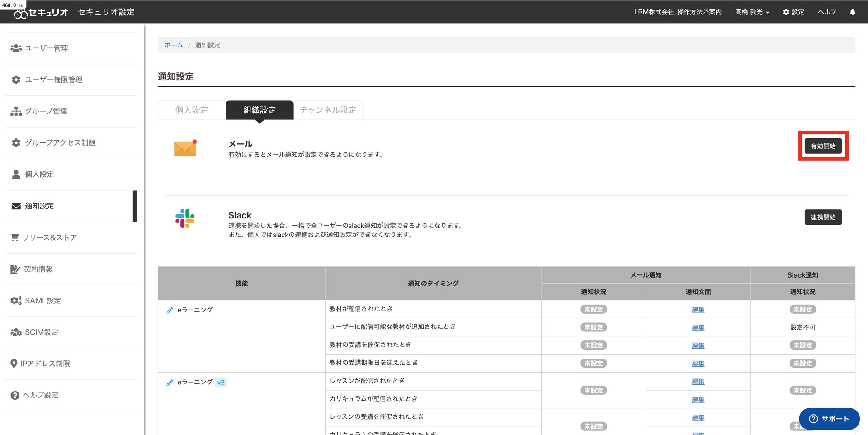Click the メール 有効開始 button
The height and width of the screenshot is (435, 868).
[x=823, y=146]
